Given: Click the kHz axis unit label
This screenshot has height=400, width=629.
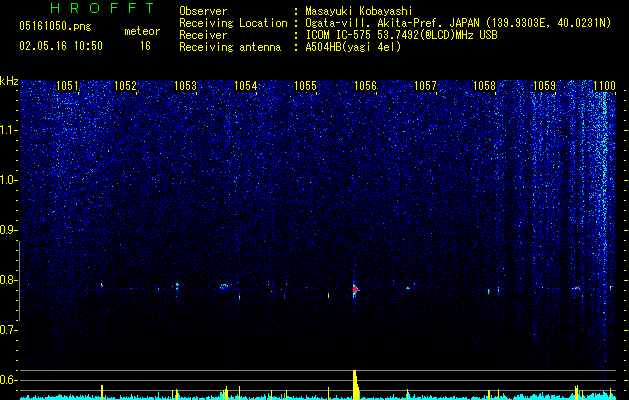Looking at the screenshot, I should pyautogui.click(x=9, y=81).
